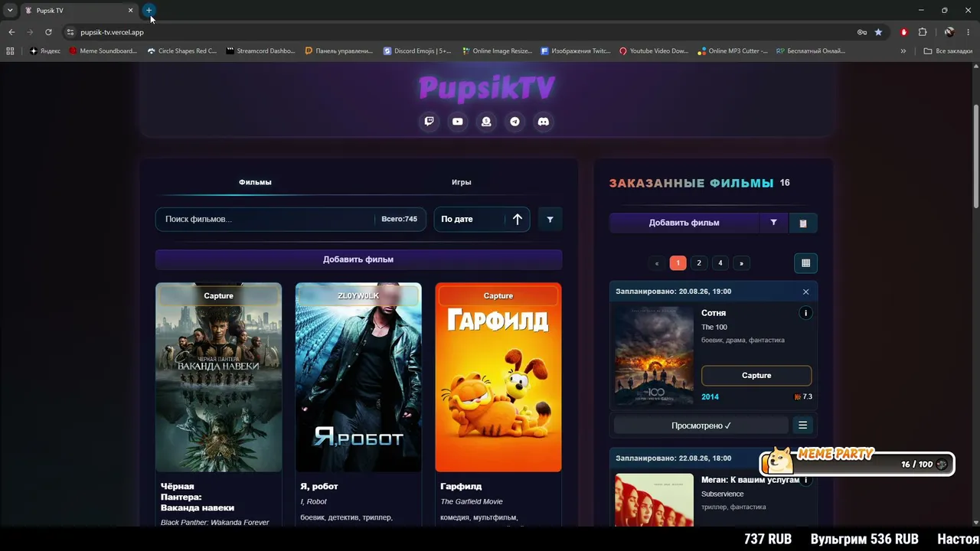Image resolution: width=980 pixels, height=551 pixels.
Task: Click the 7.3 rating on Сотня card
Action: click(x=803, y=397)
